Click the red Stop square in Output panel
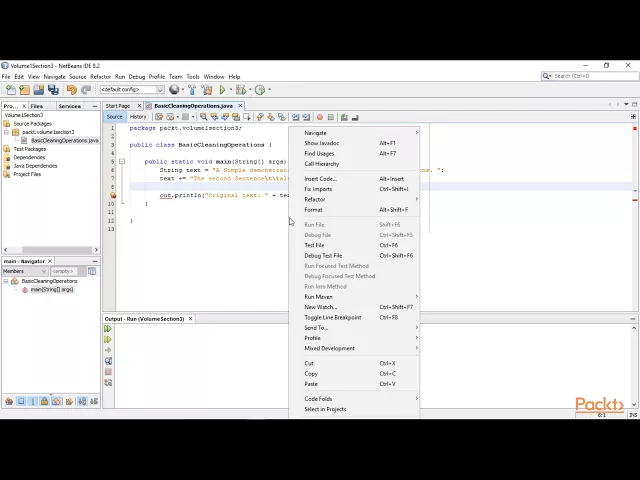 point(108,372)
